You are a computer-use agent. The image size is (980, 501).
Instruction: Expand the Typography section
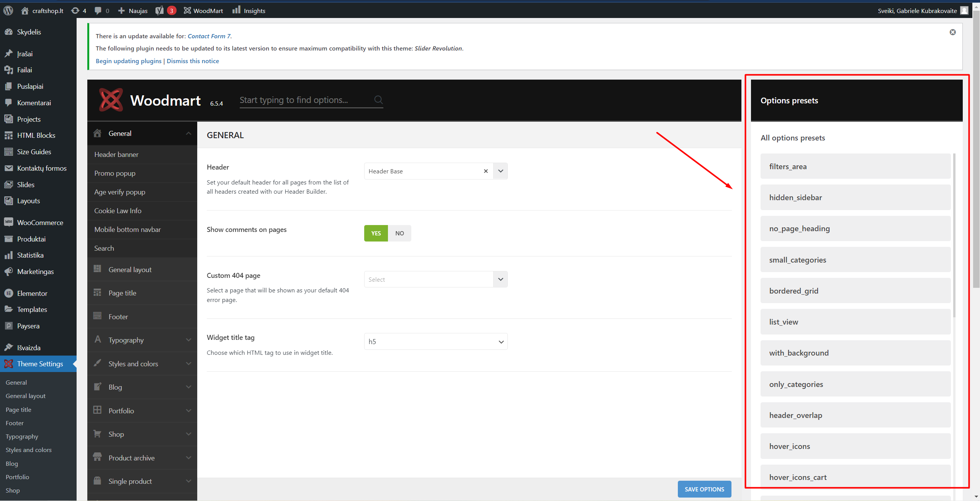[188, 340]
